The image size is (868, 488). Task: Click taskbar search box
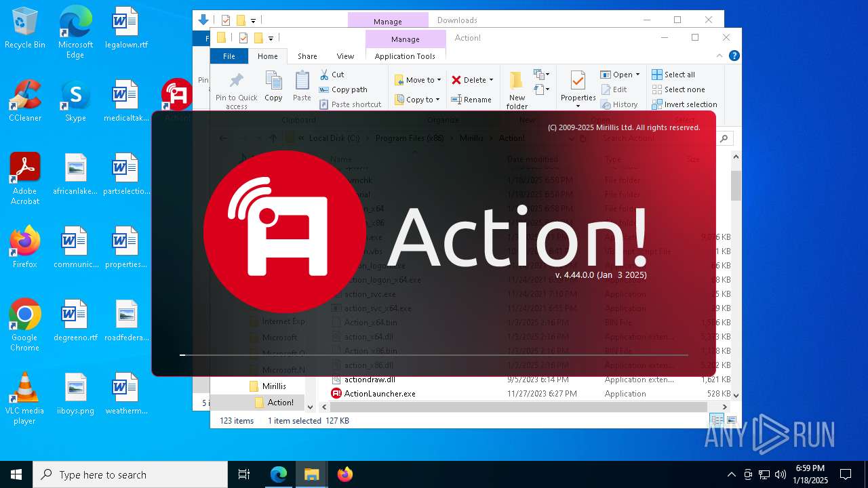point(130,474)
